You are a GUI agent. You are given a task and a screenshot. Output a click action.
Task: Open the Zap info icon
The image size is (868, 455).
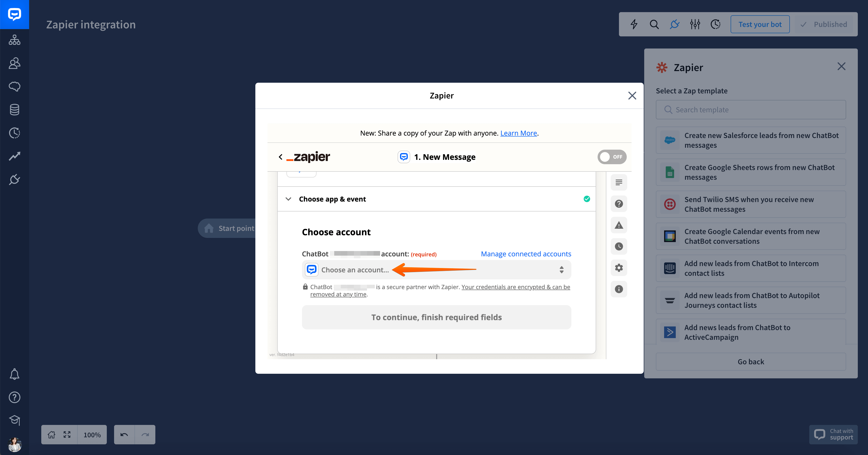click(619, 289)
